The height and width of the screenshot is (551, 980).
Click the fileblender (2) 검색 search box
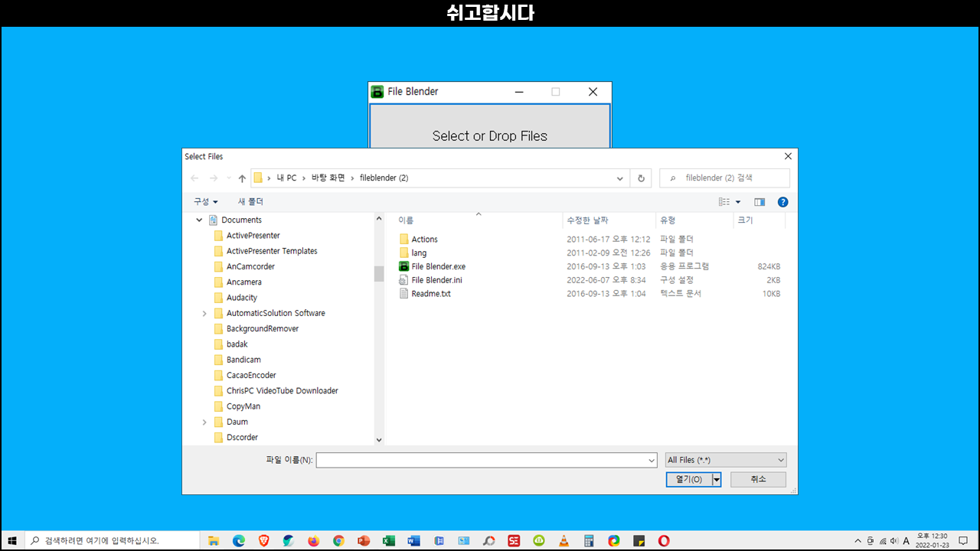pyautogui.click(x=724, y=178)
